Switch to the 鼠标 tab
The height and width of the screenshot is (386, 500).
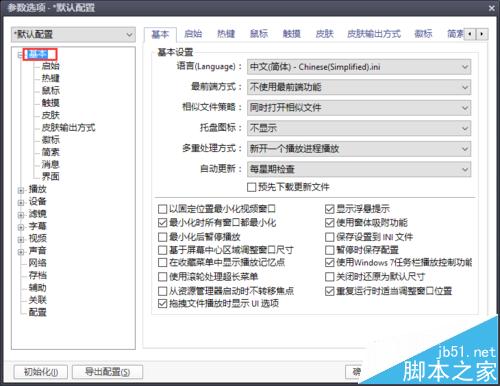click(259, 34)
